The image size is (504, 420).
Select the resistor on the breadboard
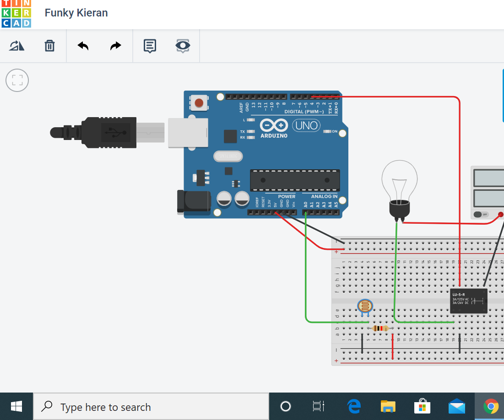coord(380,328)
